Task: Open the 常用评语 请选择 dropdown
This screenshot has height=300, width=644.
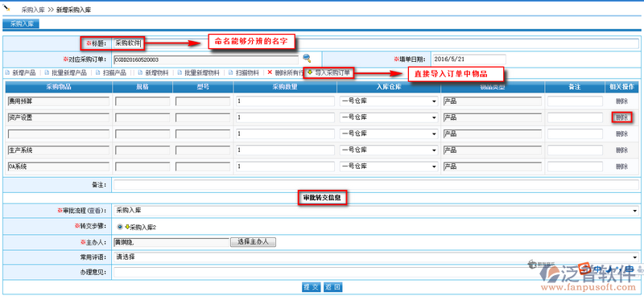Action: [x=376, y=257]
